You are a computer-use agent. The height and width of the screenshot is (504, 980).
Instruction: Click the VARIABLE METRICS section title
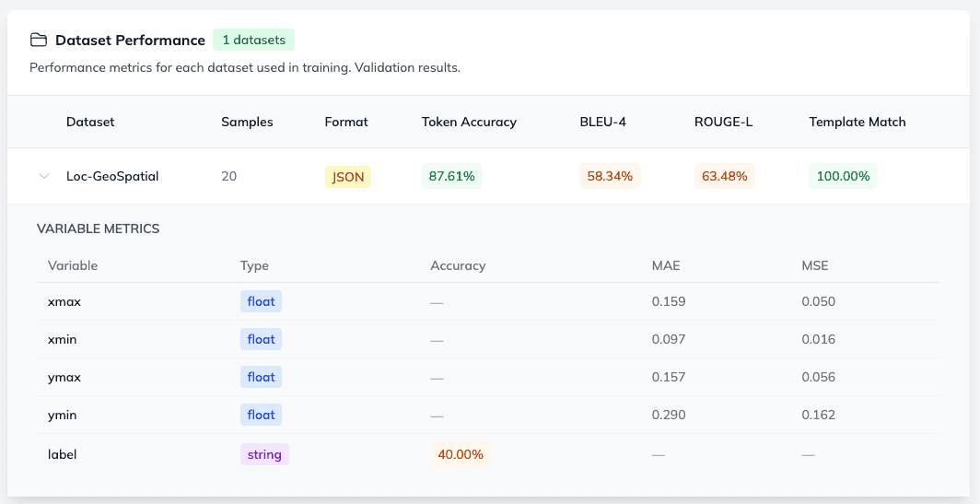[x=99, y=229]
